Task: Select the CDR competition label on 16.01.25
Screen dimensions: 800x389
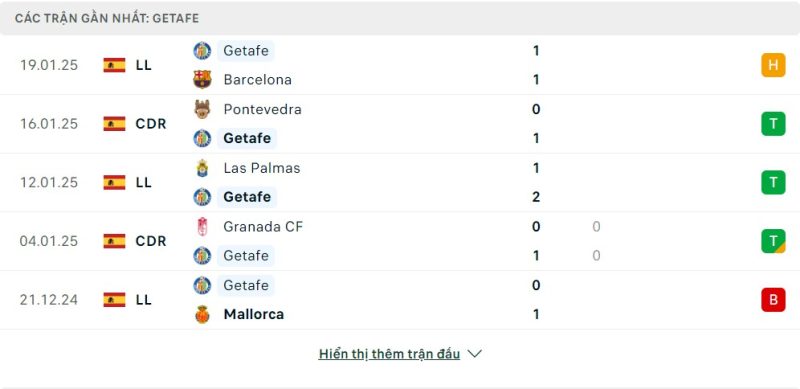Action: coord(151,124)
